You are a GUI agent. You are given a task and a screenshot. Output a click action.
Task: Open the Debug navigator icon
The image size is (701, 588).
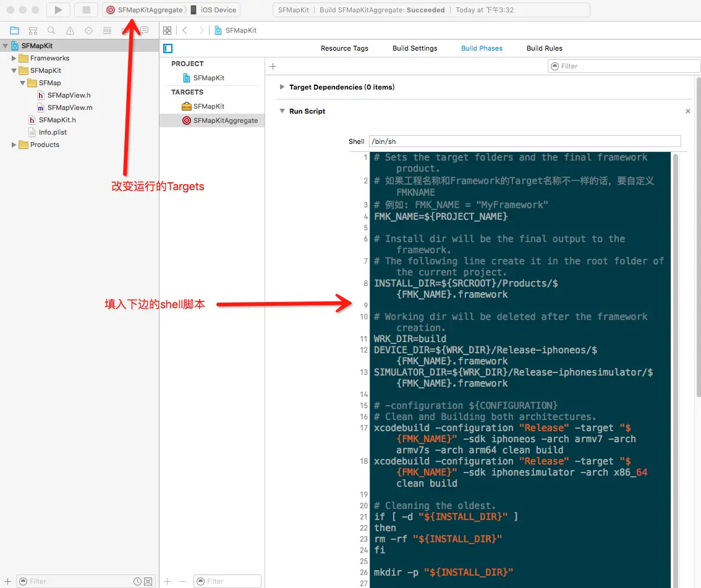[108, 30]
